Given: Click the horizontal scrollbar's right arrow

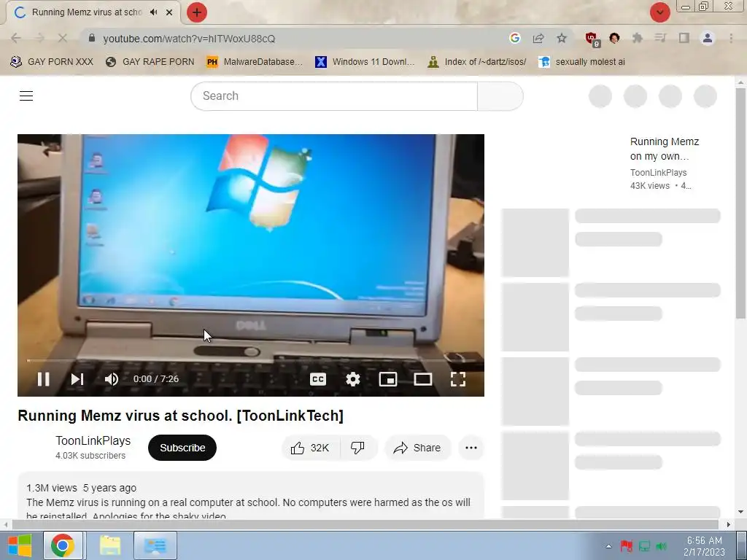Looking at the screenshot, I should [x=729, y=524].
